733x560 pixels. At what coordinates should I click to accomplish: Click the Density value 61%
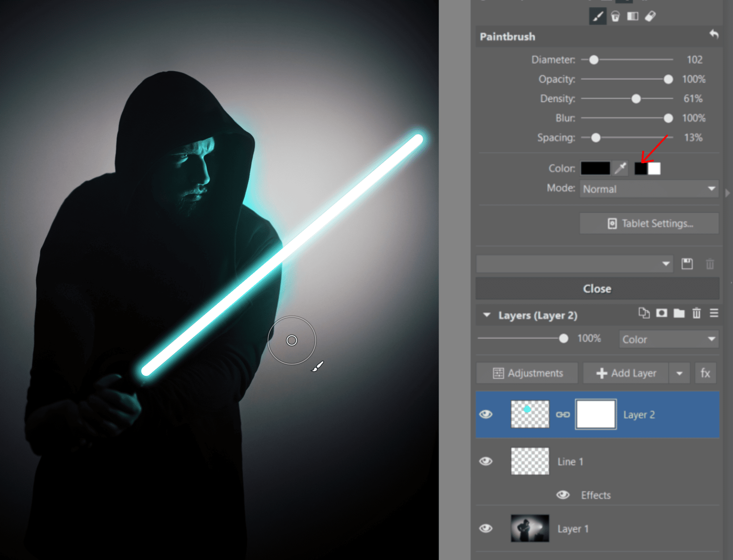pos(693,99)
